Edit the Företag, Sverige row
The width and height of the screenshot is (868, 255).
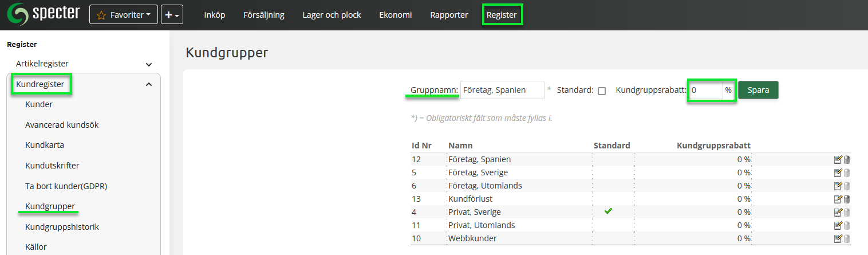pyautogui.click(x=838, y=172)
